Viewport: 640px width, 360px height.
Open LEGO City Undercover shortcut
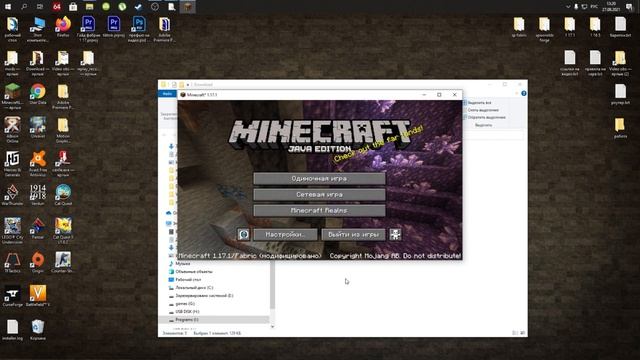point(12,231)
